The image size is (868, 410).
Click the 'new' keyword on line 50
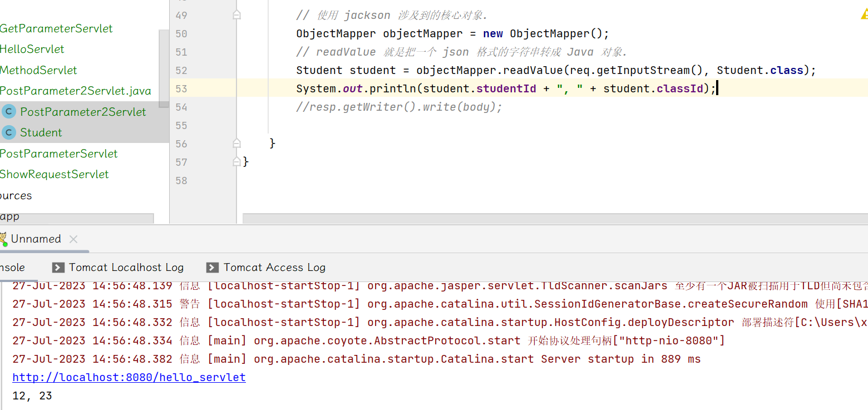point(493,33)
